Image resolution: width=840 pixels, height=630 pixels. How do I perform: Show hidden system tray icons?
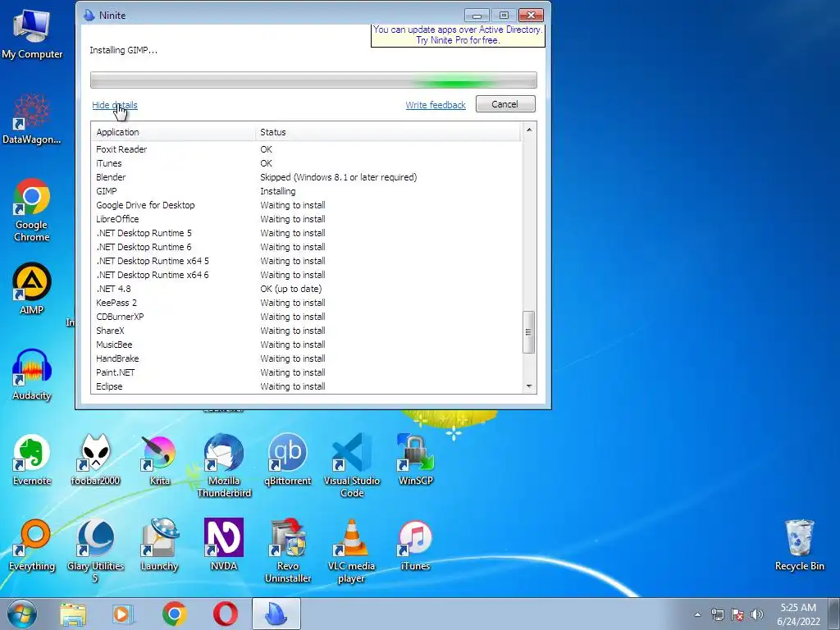click(697, 614)
